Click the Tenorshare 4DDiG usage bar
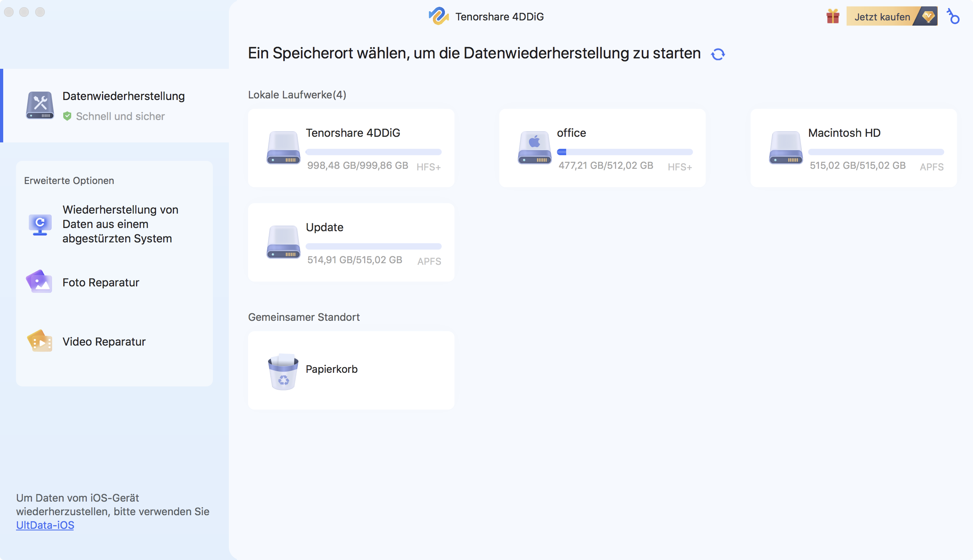973x560 pixels. [x=374, y=152]
